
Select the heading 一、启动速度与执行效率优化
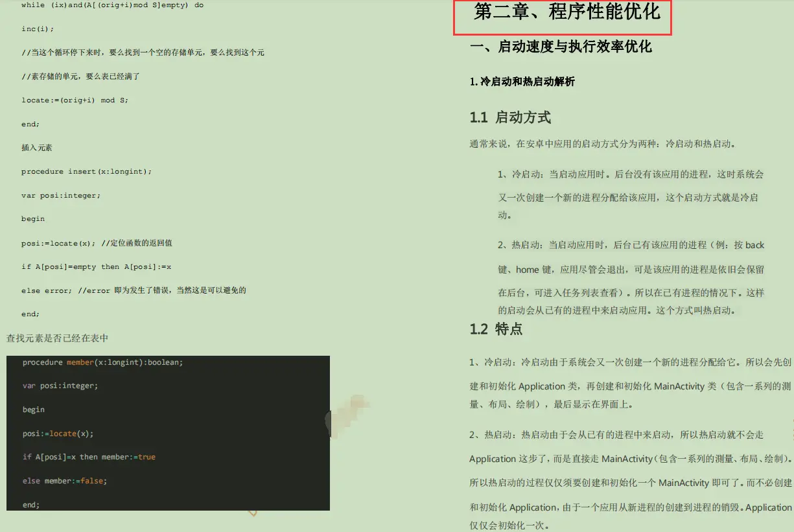[x=561, y=47]
